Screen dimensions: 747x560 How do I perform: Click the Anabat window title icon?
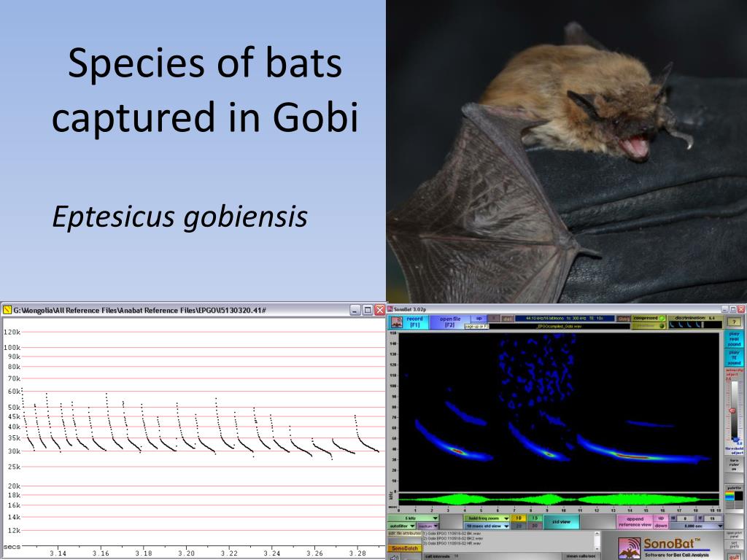click(7, 310)
